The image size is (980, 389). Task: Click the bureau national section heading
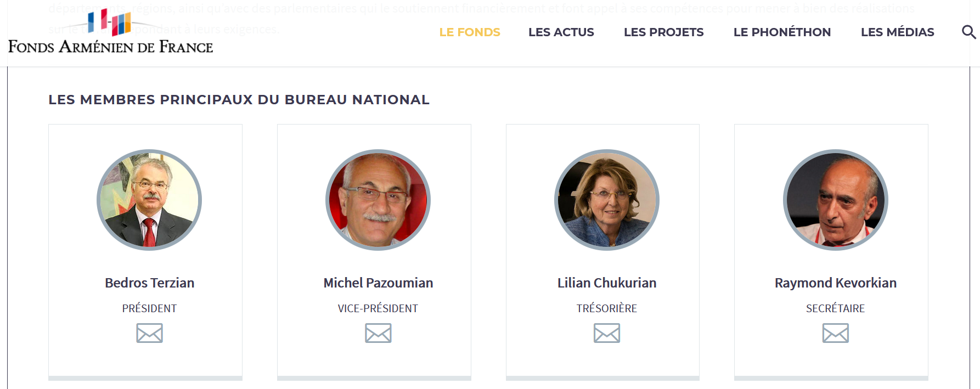(x=239, y=100)
